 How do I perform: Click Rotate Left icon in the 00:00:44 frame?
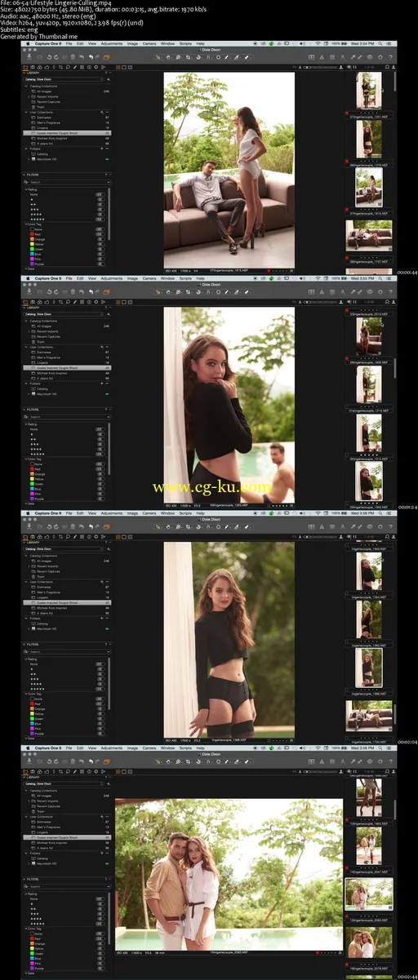(48, 57)
